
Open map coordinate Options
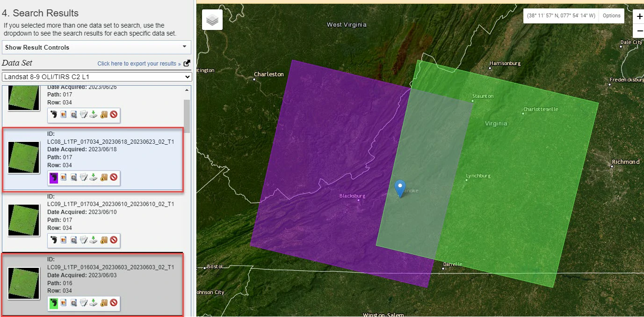coord(611,15)
